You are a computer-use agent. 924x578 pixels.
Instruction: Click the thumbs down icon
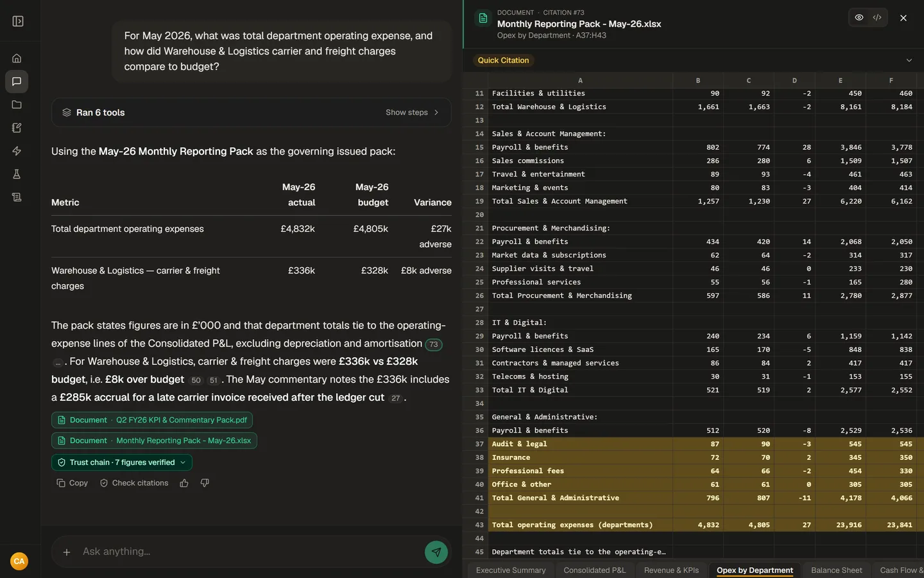[205, 483]
